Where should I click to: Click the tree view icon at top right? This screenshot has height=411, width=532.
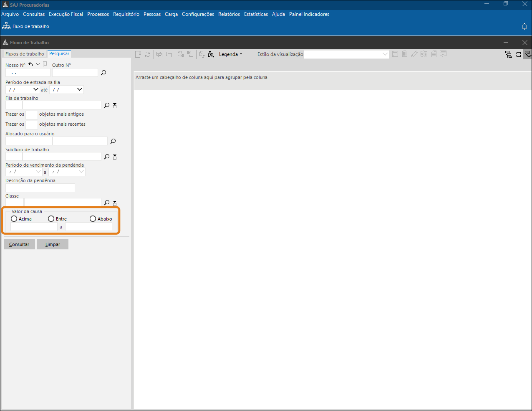point(508,54)
